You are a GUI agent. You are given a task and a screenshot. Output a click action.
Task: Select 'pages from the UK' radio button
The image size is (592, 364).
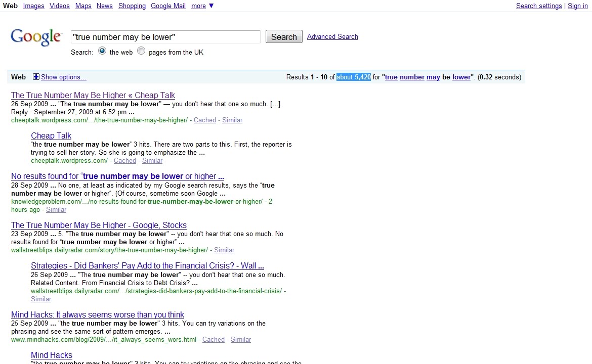[x=141, y=51]
